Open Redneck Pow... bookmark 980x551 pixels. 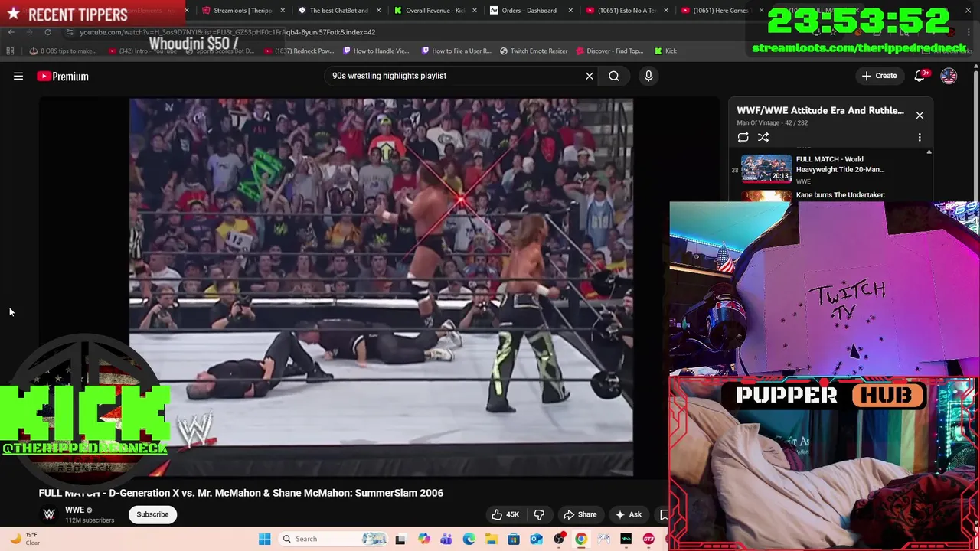coord(299,51)
